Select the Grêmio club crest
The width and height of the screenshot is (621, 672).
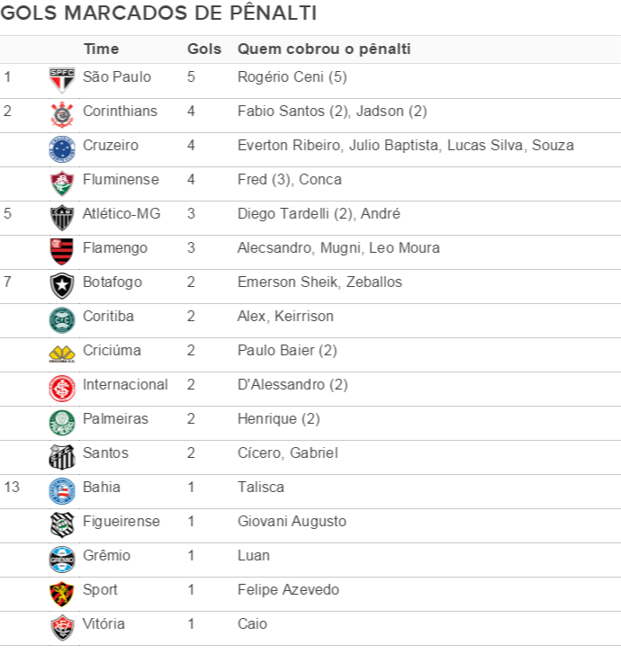[62, 560]
